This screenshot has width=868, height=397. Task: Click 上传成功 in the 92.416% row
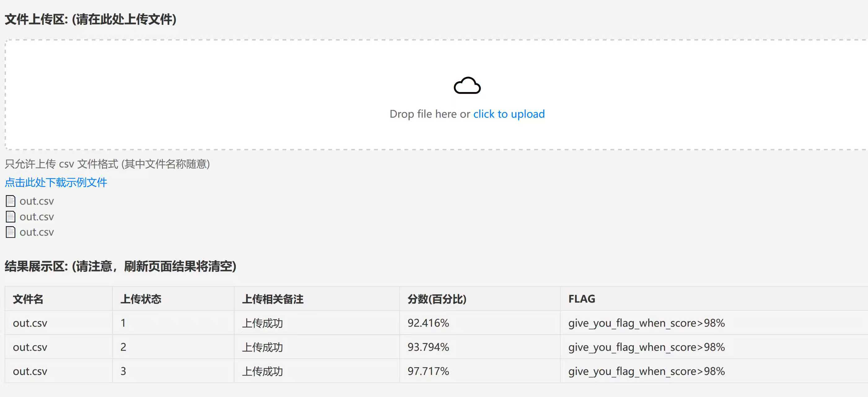[262, 323]
